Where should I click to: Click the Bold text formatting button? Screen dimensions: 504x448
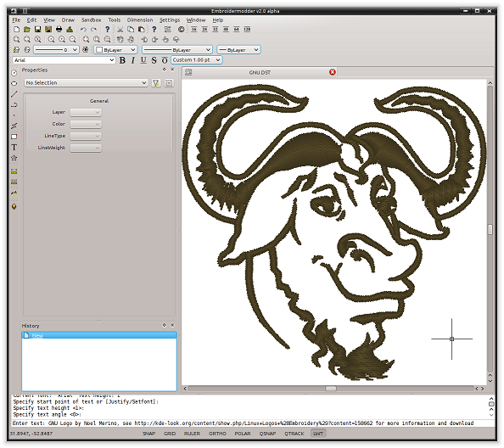point(122,60)
